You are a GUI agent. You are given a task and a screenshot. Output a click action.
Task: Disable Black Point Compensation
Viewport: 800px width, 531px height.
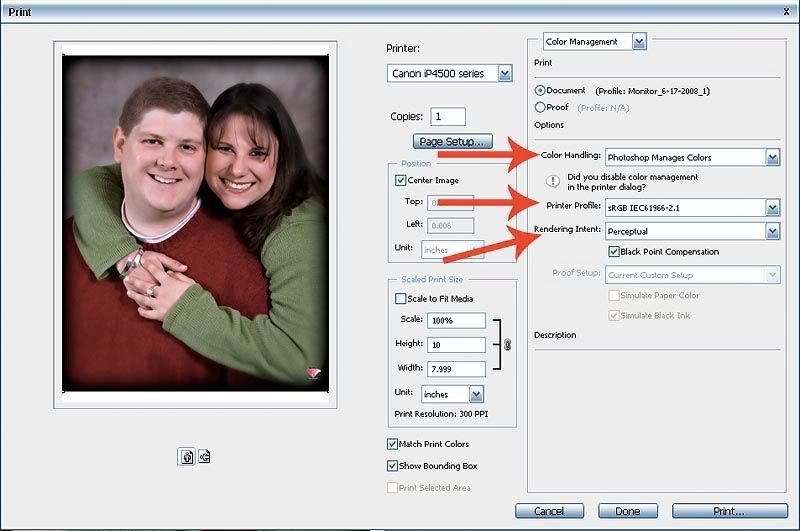[614, 251]
